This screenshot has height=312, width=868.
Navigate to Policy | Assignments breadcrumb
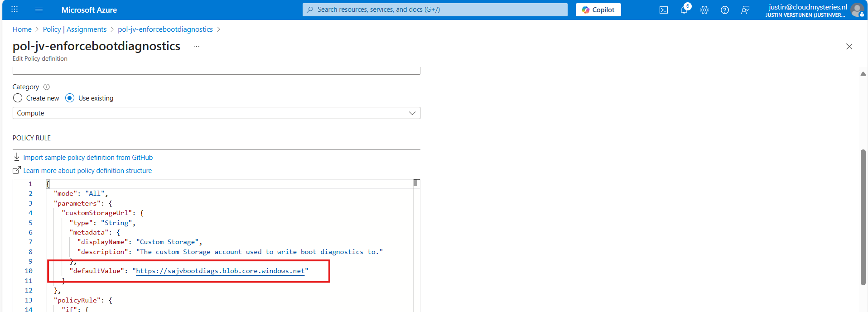(x=75, y=29)
